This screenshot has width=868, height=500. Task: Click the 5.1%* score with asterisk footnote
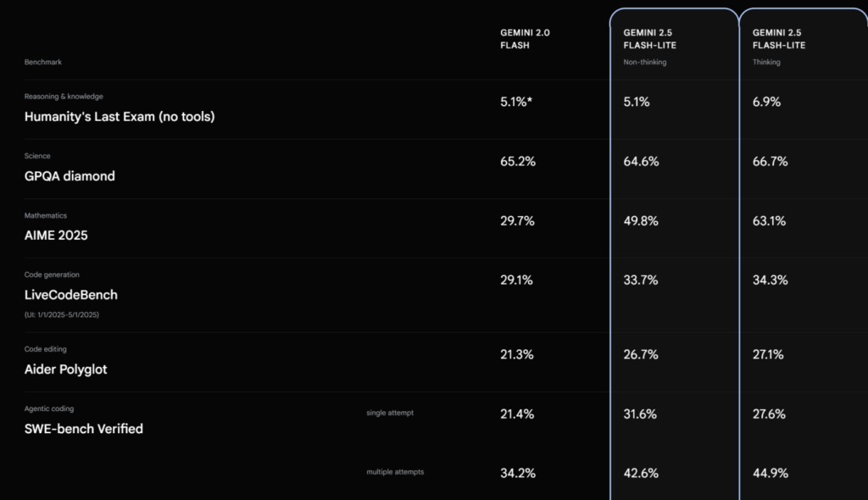tap(516, 102)
